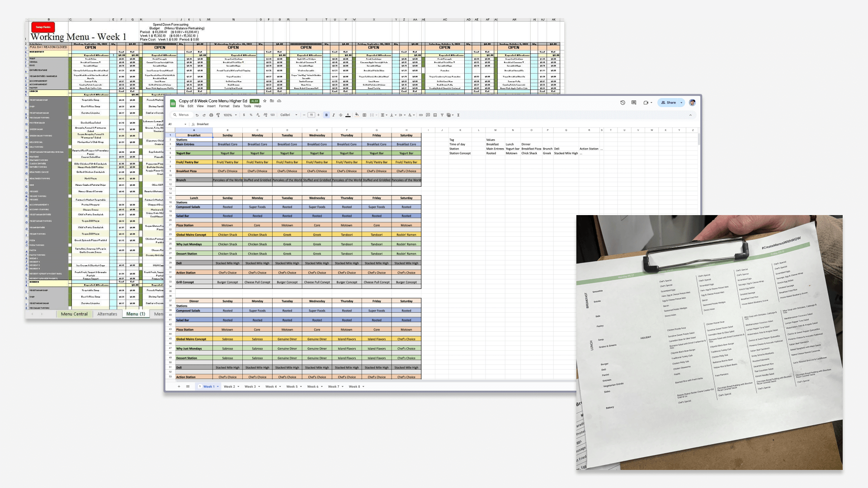Open the Data menu
The height and width of the screenshot is (488, 868).
[236, 107]
